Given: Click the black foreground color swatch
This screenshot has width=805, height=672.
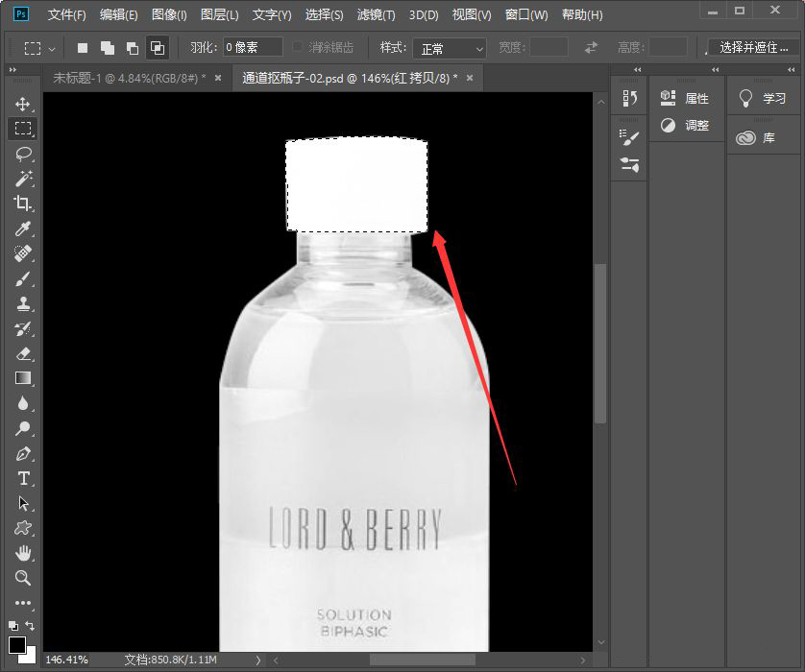Looking at the screenshot, I should click(x=16, y=644).
